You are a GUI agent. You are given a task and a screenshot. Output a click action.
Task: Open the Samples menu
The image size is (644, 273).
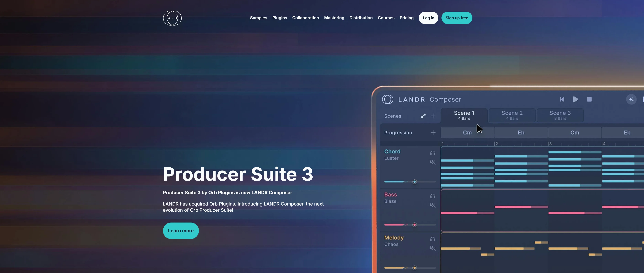(x=259, y=18)
